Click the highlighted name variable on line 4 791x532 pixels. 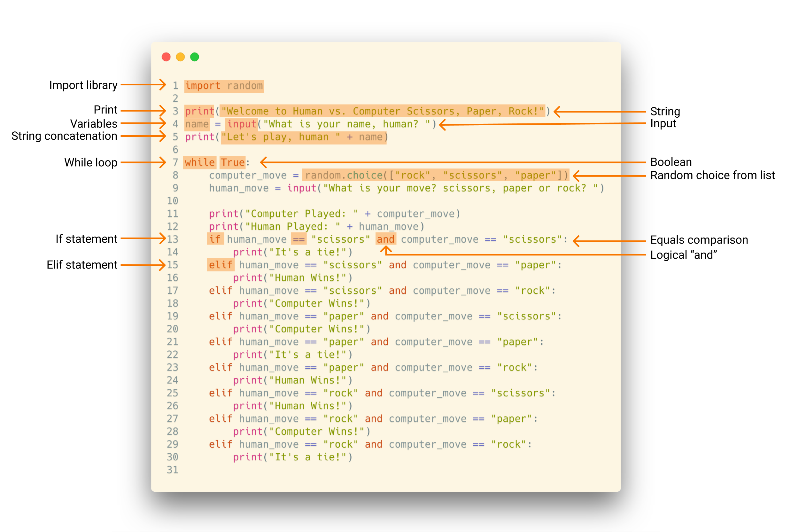tap(197, 124)
